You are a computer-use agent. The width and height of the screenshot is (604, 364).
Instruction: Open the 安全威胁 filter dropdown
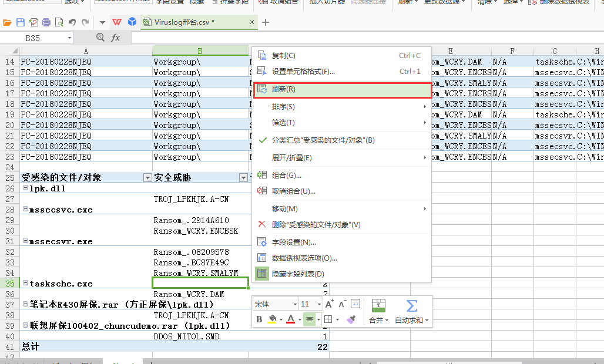[243, 177]
